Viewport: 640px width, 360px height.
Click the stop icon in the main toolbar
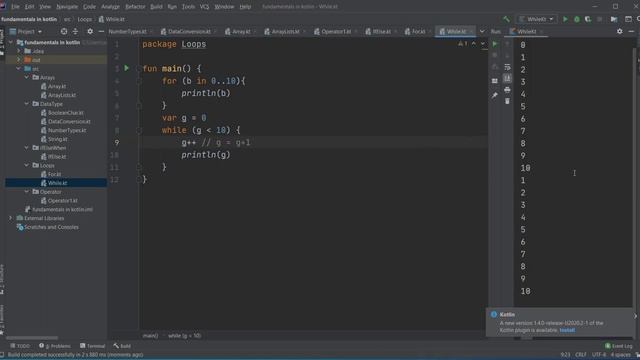pos(600,19)
